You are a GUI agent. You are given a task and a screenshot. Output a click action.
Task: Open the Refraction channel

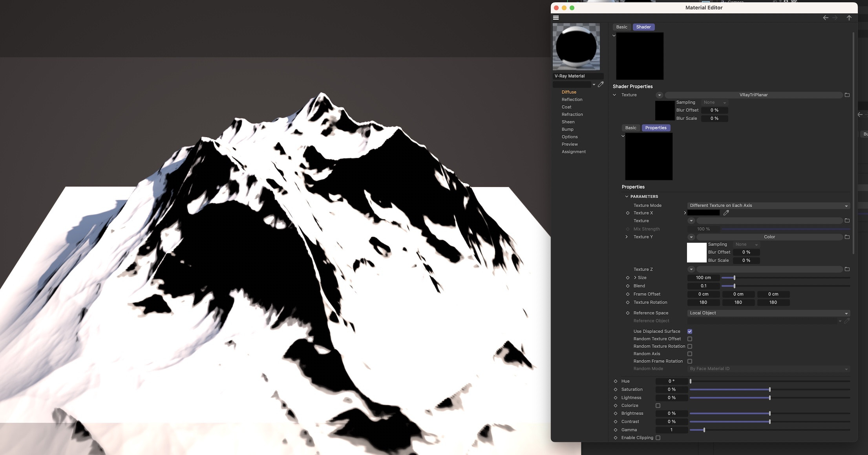coord(572,115)
